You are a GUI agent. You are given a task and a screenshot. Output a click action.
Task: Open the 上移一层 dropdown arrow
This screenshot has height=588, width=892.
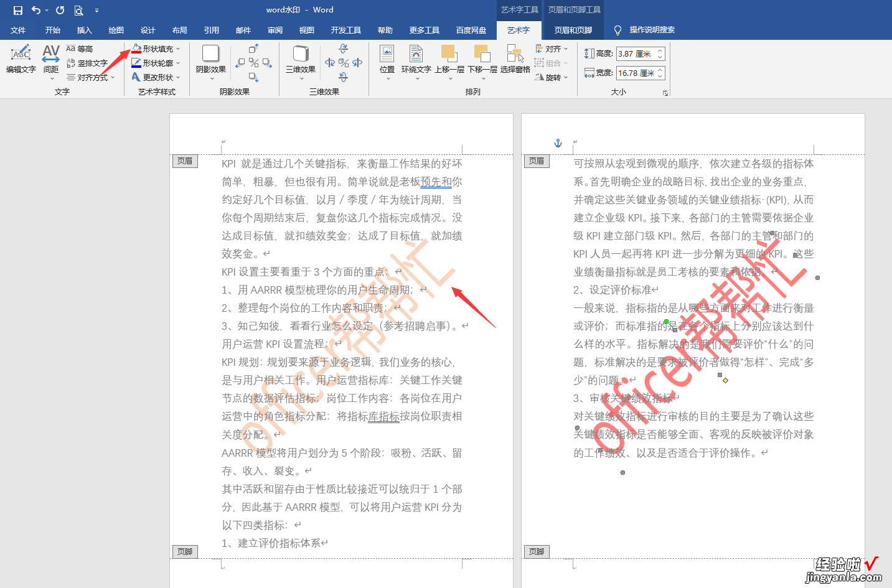[x=450, y=79]
